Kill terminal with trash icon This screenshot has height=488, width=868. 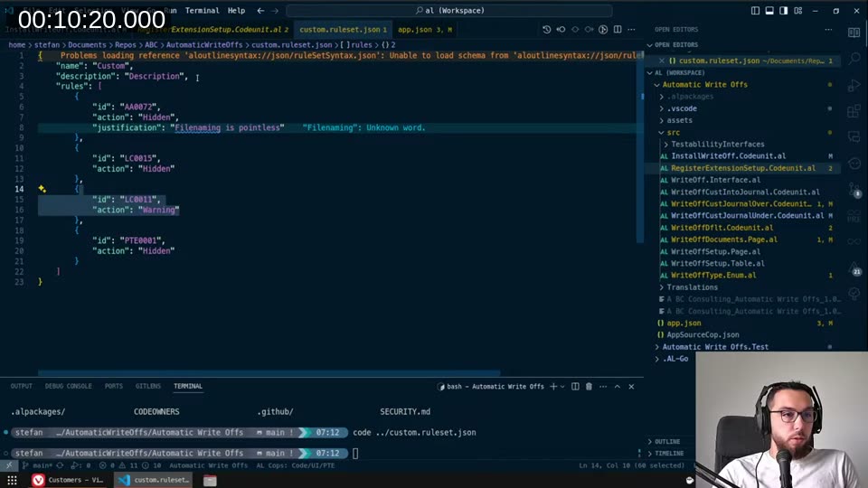[589, 386]
